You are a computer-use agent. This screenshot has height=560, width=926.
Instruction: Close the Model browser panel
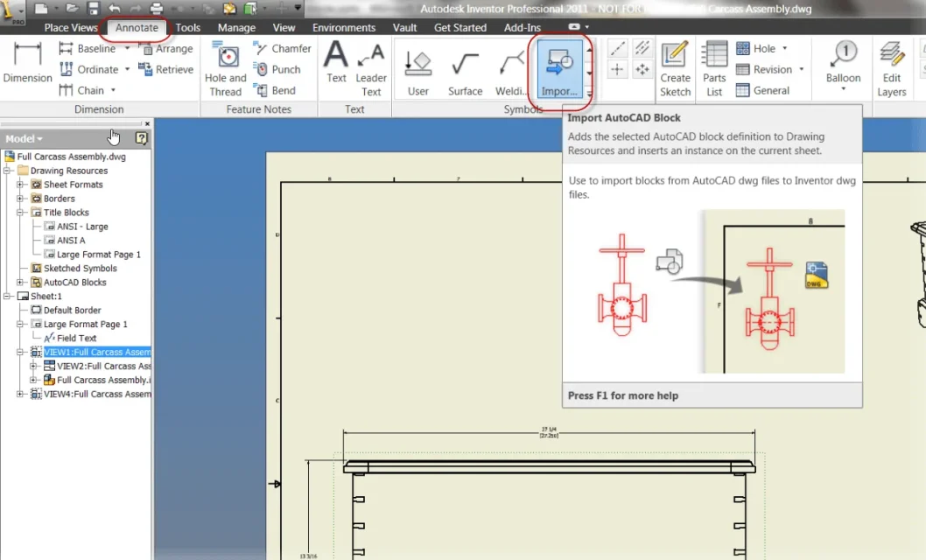click(x=147, y=123)
